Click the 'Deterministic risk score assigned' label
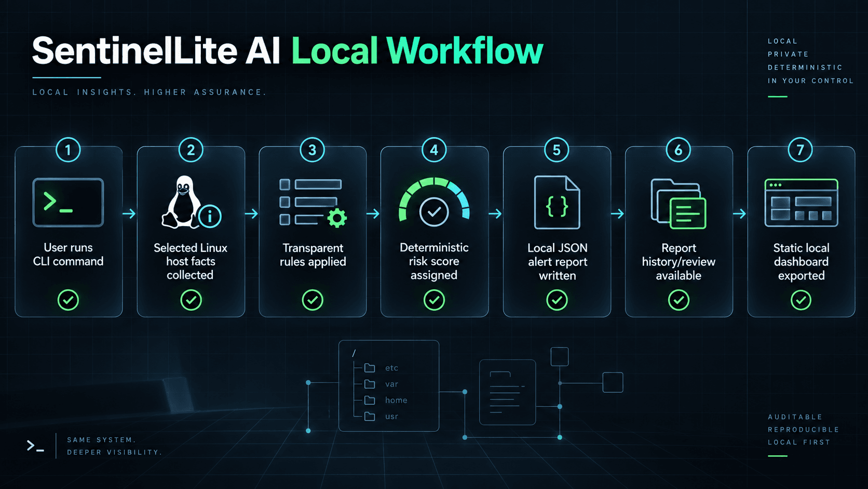 click(434, 261)
